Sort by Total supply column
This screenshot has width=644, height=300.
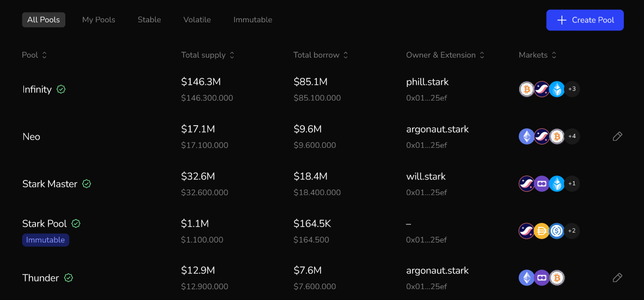pos(232,55)
